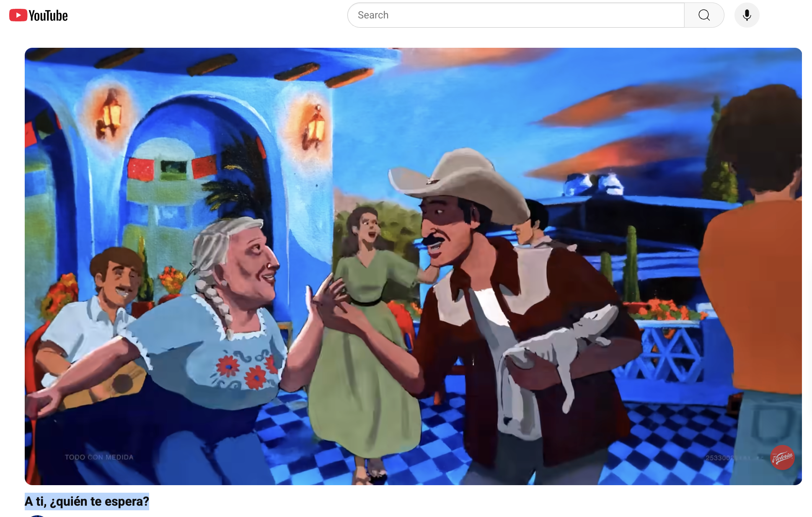Open the channel avatar below the title
This screenshot has width=812, height=517.
point(37,515)
